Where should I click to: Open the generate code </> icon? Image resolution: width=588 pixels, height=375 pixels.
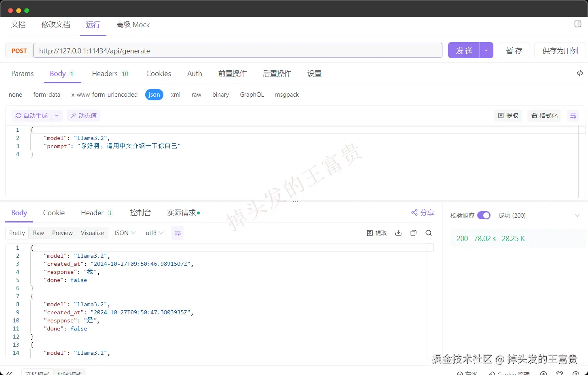pos(580,73)
